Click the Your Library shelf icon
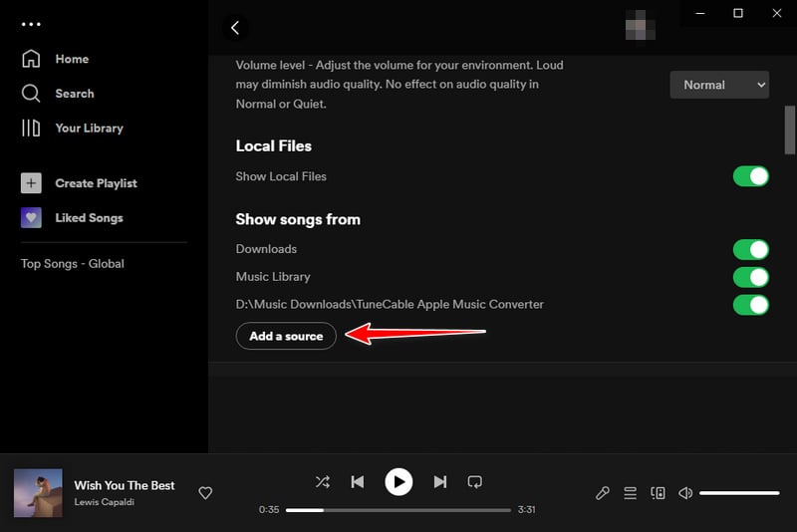The height and width of the screenshot is (532, 797). (x=31, y=129)
